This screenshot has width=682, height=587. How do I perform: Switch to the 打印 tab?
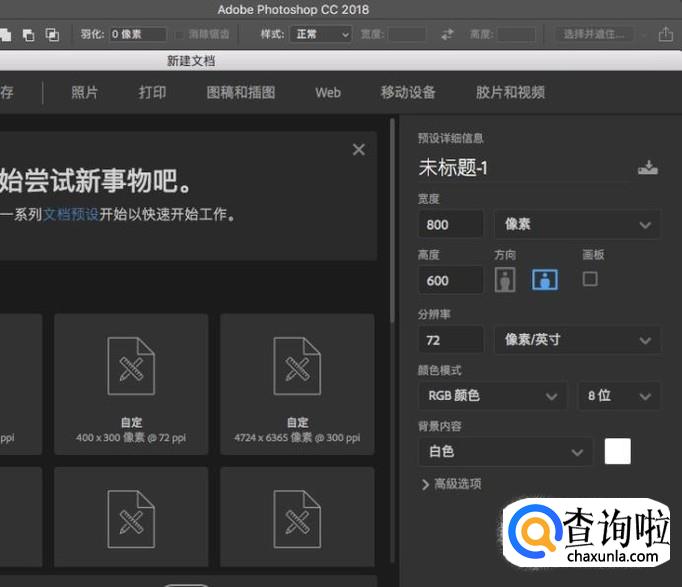tap(152, 92)
